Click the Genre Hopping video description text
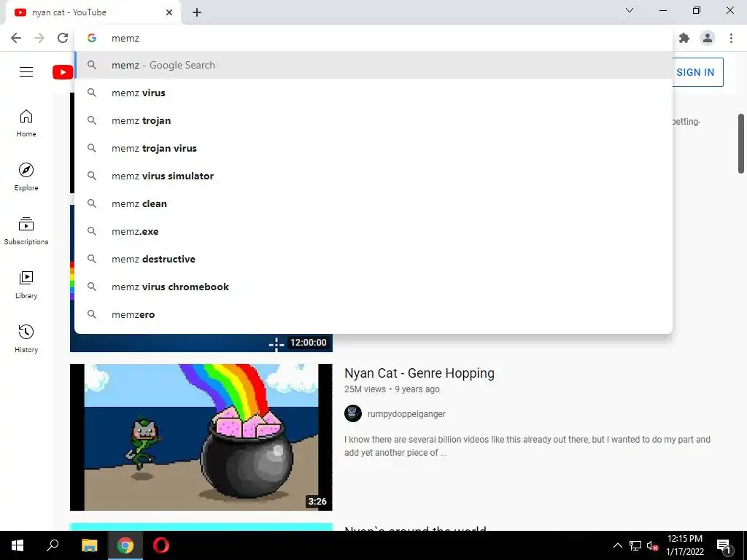This screenshot has height=560, width=747. pos(527,446)
